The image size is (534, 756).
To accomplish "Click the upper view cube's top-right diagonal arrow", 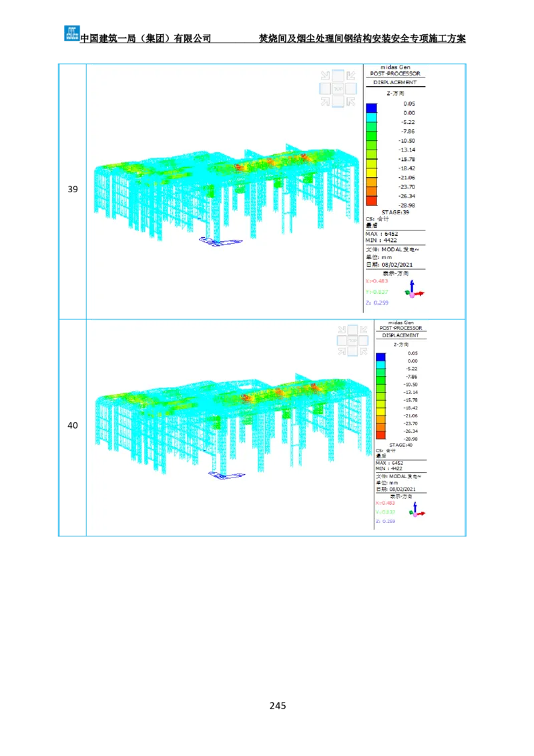I will 351,75.
